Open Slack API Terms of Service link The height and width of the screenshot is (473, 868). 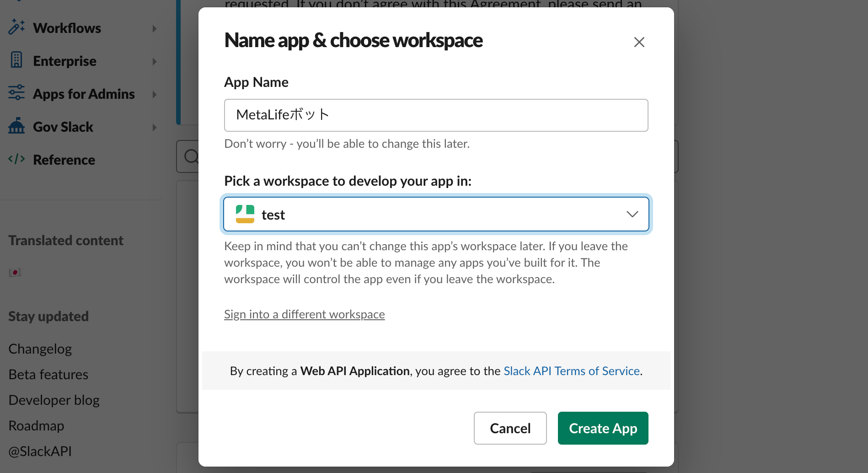(x=572, y=371)
